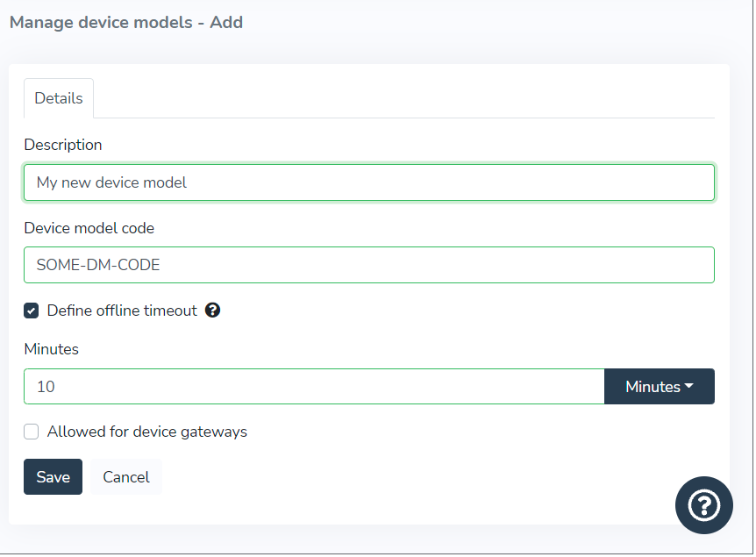This screenshot has width=756, height=557.
Task: Click the 'Device model code' field label
Action: (x=89, y=228)
